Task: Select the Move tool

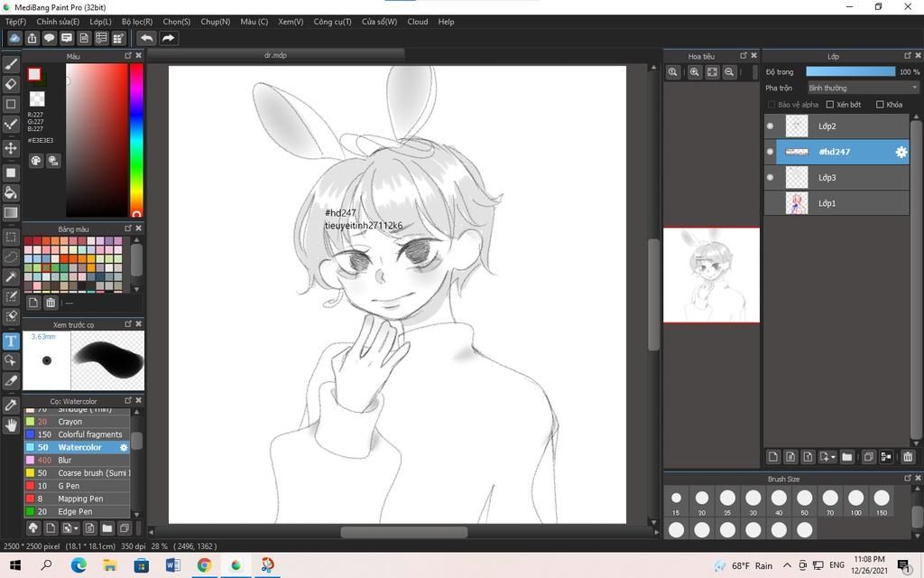Action: click(11, 147)
